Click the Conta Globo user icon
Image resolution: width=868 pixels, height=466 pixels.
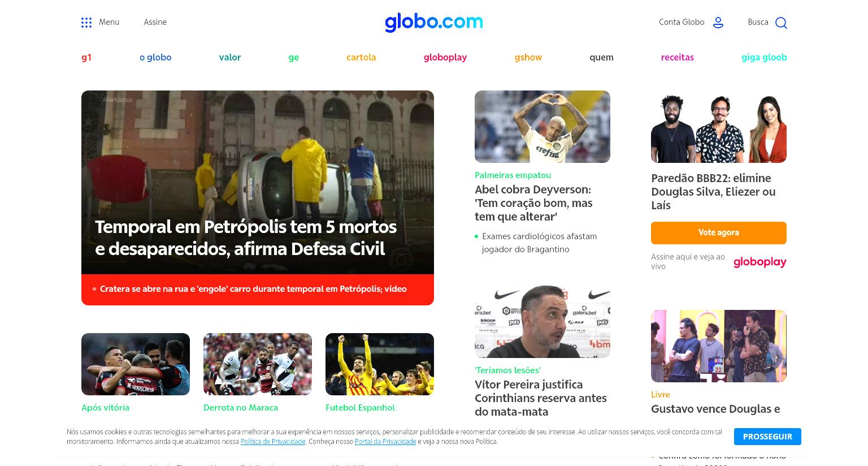[x=718, y=23]
